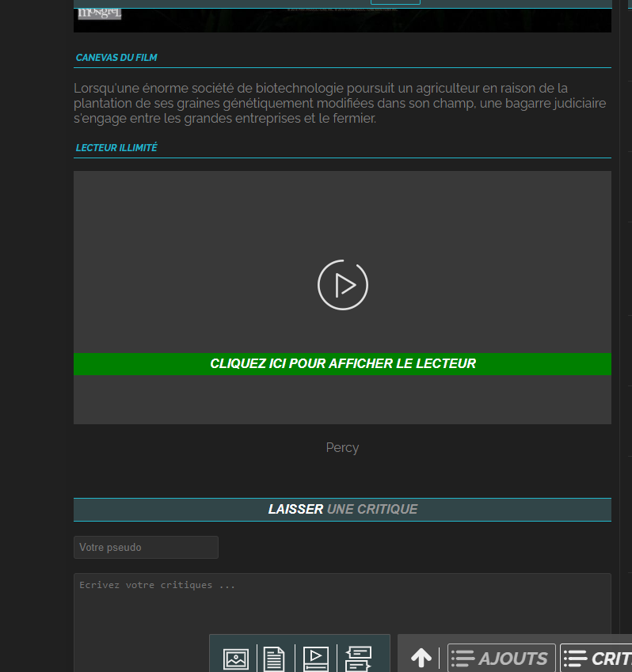Image resolution: width=632 pixels, height=672 pixels.
Task: Click the video player icon in bottom toolbar
Action: [316, 659]
